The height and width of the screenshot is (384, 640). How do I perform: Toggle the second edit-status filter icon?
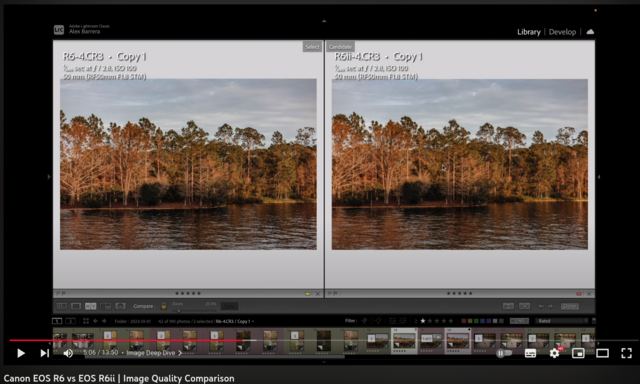[402, 321]
